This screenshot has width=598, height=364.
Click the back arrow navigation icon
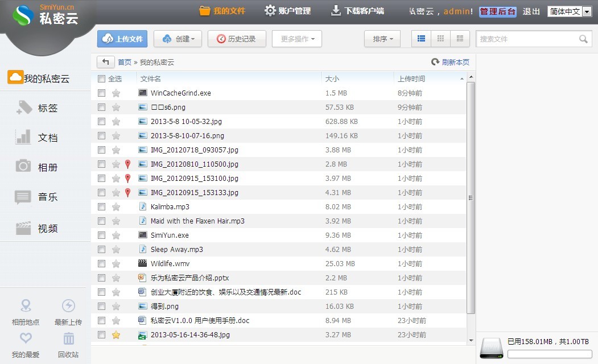pos(105,62)
